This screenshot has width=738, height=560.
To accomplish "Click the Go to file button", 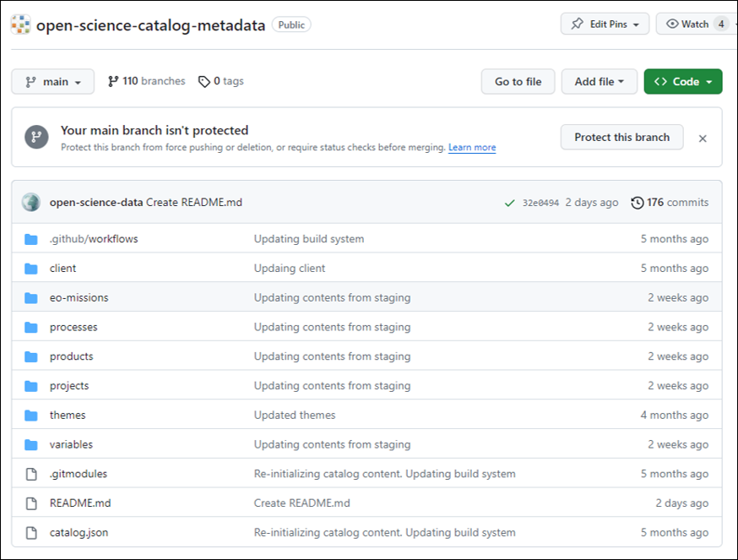I will (x=518, y=81).
